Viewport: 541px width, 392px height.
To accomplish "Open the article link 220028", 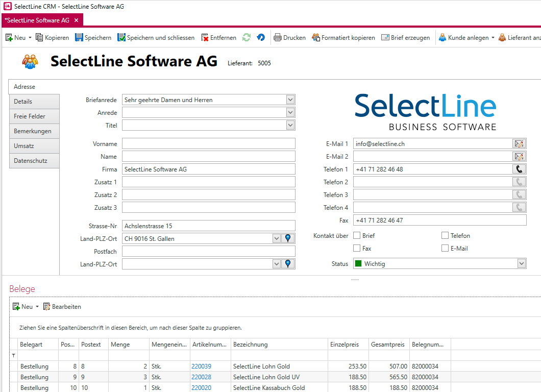I will click(x=201, y=377).
